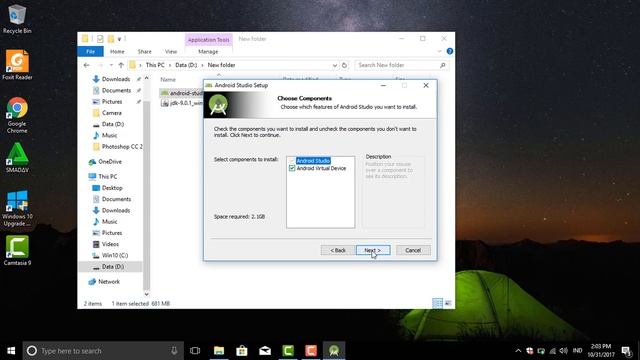Open Windows 10 Upgrade desktop shortcut
This screenshot has width=640, height=360.
(17, 208)
